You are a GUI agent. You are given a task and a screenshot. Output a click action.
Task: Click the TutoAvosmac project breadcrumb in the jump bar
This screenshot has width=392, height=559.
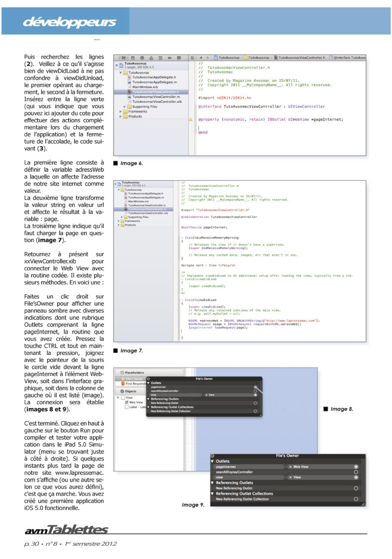(x=227, y=58)
